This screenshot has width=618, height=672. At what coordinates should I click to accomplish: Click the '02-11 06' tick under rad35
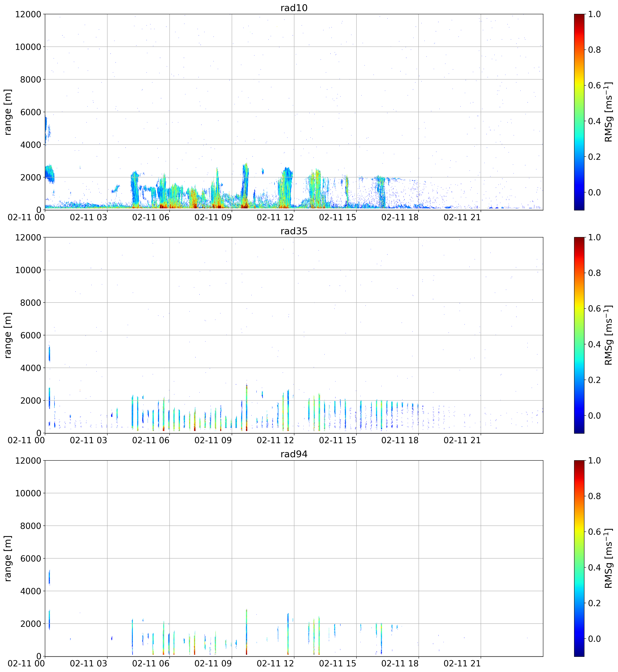coord(151,440)
